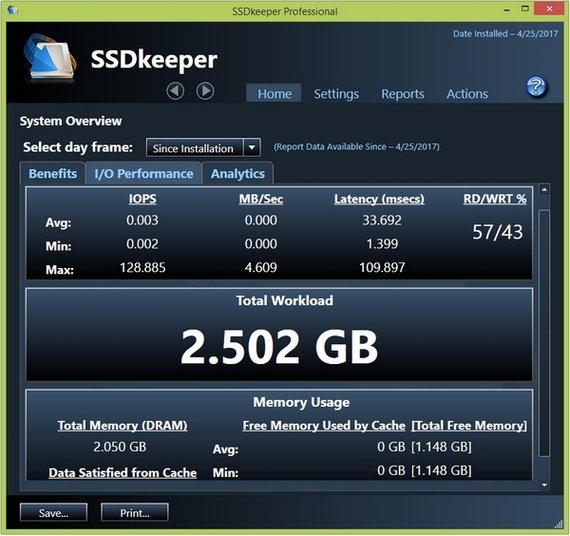The height and width of the screenshot is (536, 570).
Task: Open the Home menu tab
Action: pyautogui.click(x=274, y=93)
